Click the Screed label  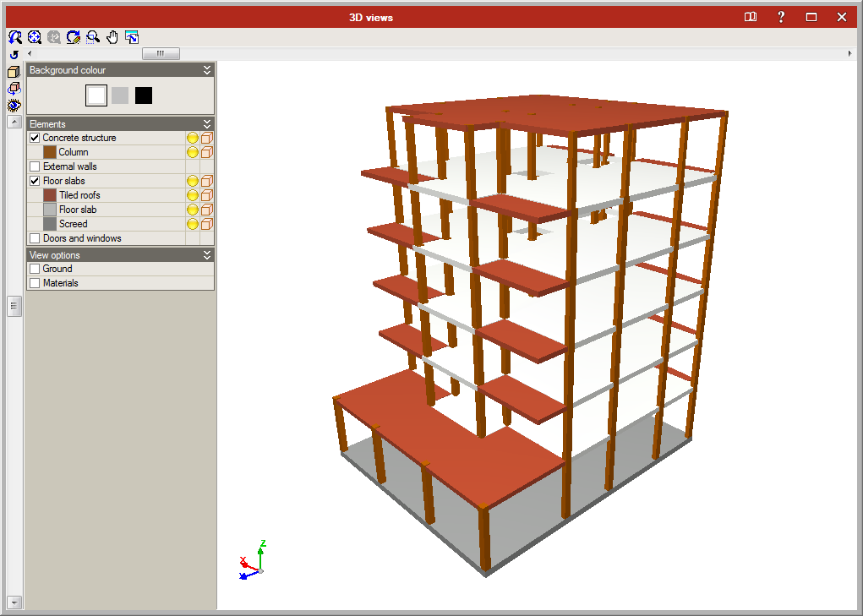pos(74,224)
